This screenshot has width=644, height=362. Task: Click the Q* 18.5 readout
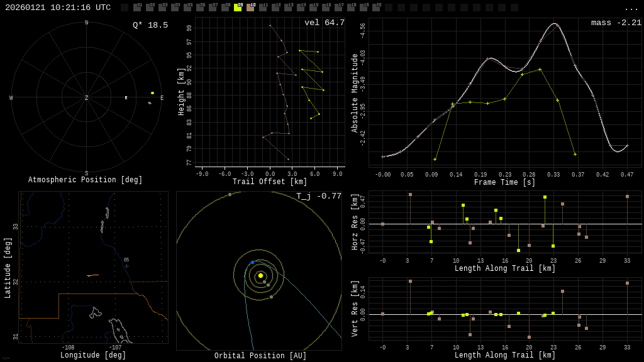(x=150, y=25)
